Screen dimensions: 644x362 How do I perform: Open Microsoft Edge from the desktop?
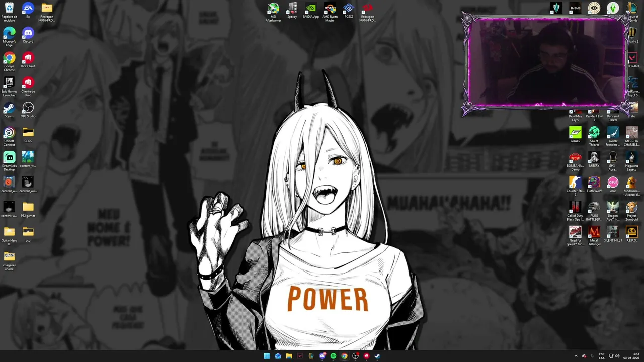(x=9, y=37)
